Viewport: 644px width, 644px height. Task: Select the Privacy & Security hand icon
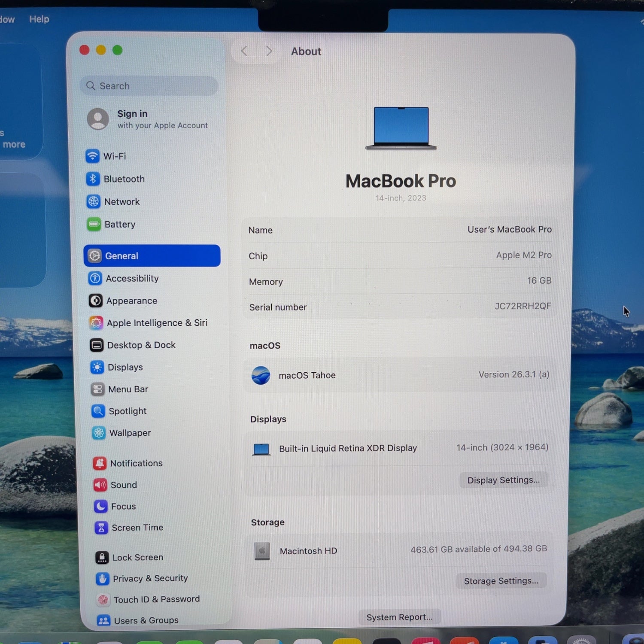[102, 579]
